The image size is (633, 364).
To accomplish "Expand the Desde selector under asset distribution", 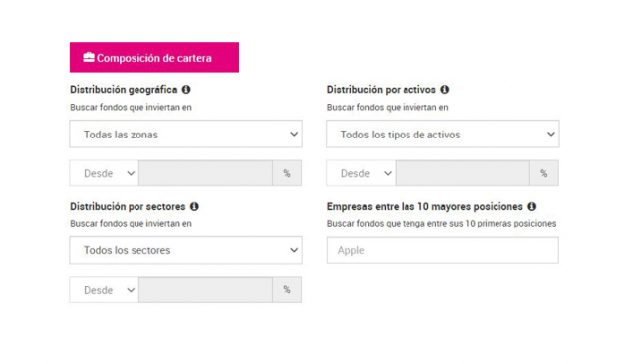I will 361,173.
